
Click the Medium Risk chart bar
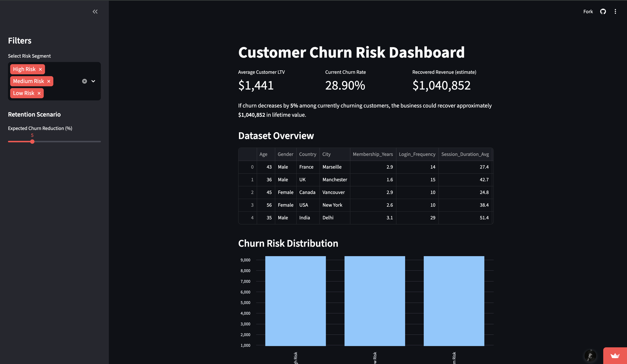[x=454, y=301]
